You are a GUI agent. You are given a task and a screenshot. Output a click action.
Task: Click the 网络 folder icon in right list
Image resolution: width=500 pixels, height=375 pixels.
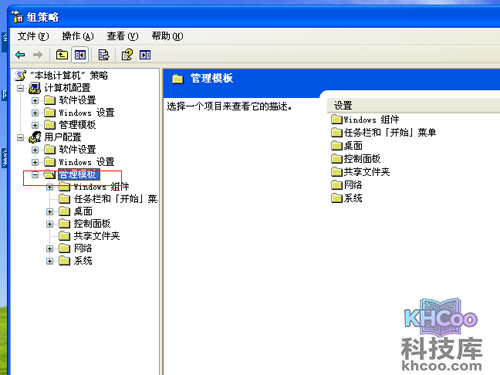coord(337,185)
